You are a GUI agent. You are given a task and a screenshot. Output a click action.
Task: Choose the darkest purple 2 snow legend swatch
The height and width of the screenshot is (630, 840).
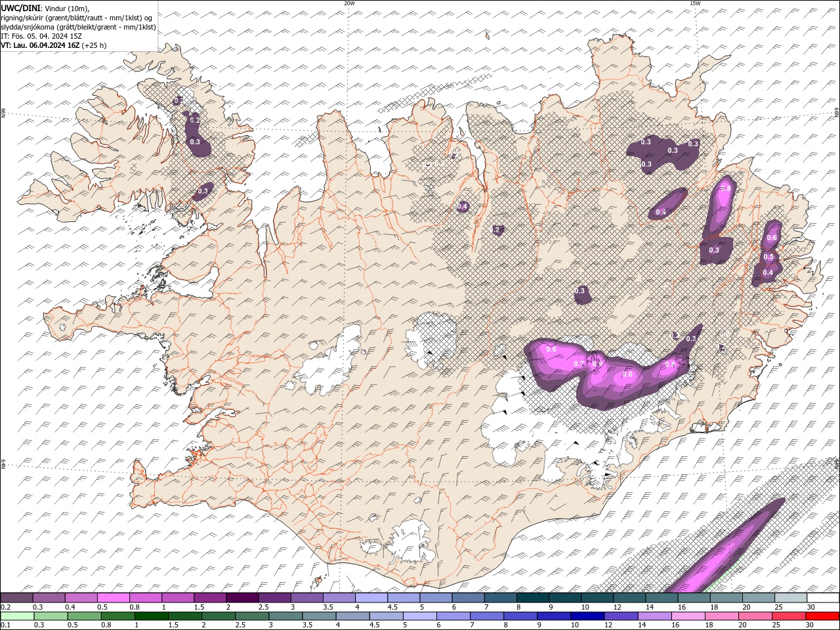pos(242,598)
